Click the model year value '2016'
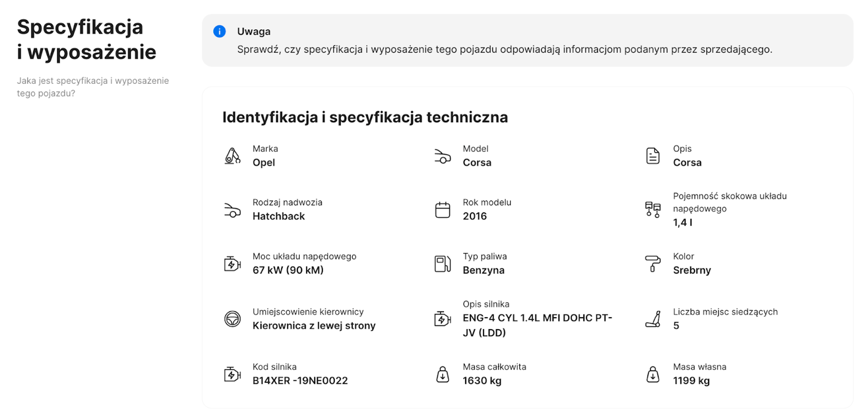Screen dimensions: 868x418 pyautogui.click(x=474, y=216)
